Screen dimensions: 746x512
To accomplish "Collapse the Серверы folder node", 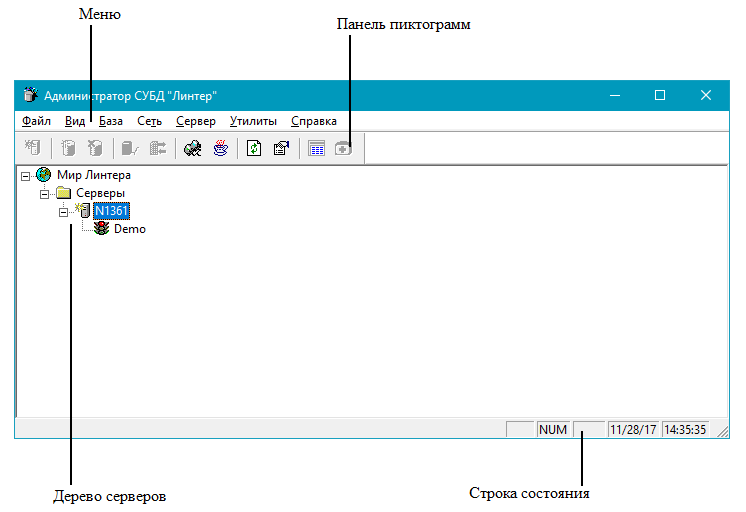I will (x=45, y=193).
